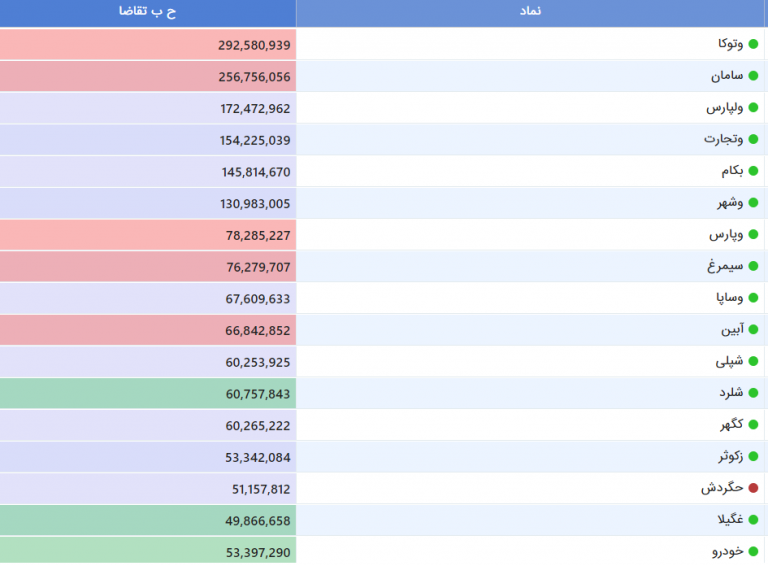
Task: Sort by the ح ب تقاضا column header
Action: coord(148,11)
